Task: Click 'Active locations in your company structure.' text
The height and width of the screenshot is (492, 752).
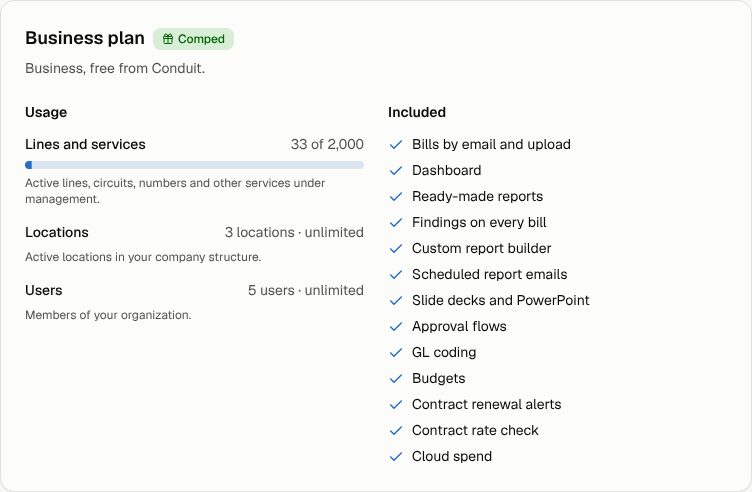Action: point(143,257)
